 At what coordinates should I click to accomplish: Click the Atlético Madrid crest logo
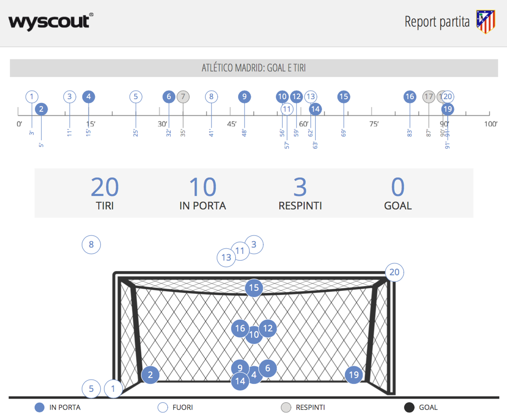(486, 22)
